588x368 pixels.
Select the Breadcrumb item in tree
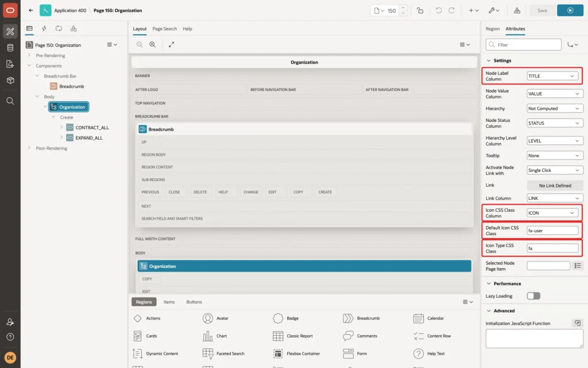[x=68, y=86]
